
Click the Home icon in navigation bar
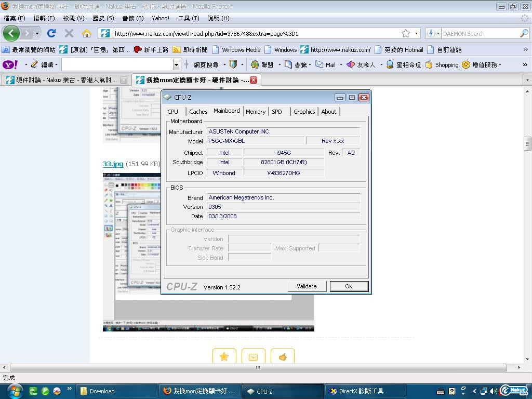(87, 33)
